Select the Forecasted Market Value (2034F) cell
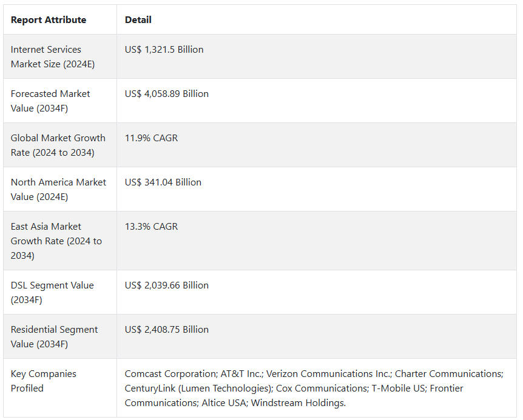The image size is (523, 420). [x=50, y=101]
